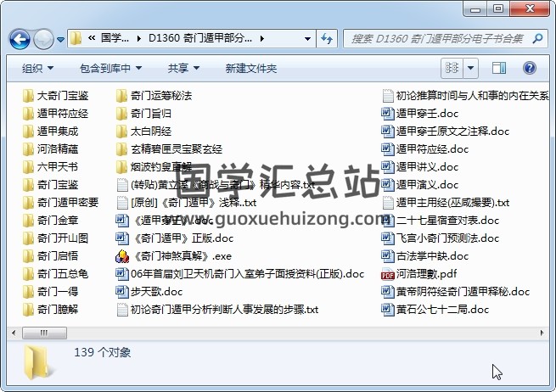
Task: Select the 奇门臆解 folder
Action: [50, 310]
